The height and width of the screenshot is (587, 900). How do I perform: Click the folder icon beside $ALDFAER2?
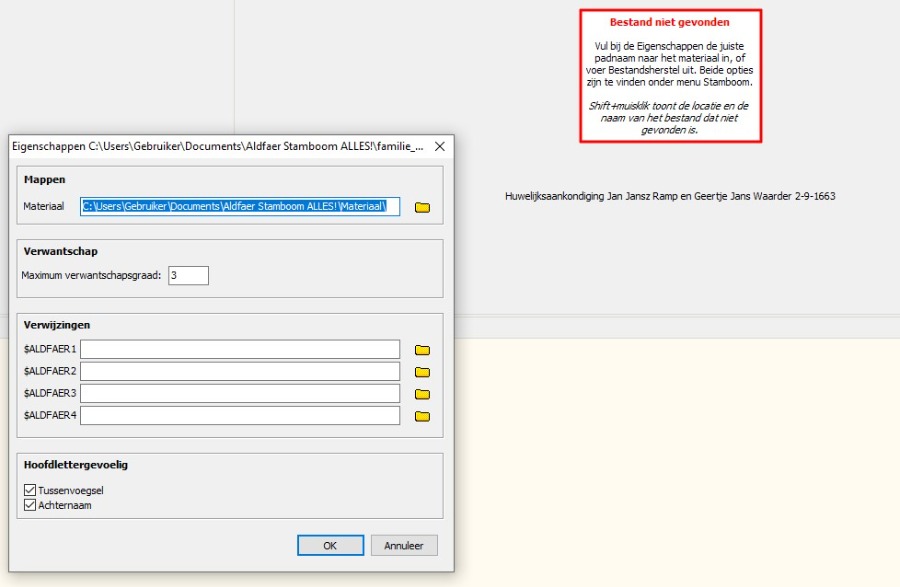[422, 372]
